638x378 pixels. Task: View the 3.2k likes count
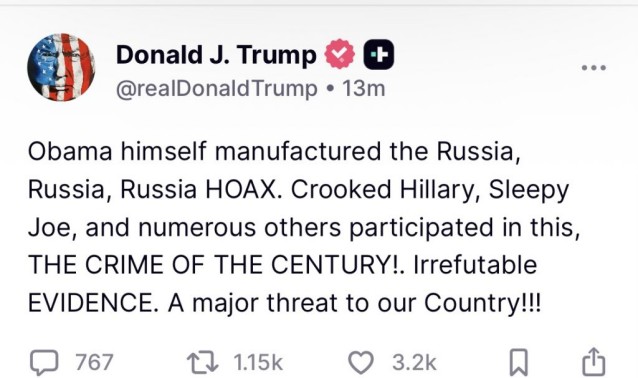pos(414,362)
